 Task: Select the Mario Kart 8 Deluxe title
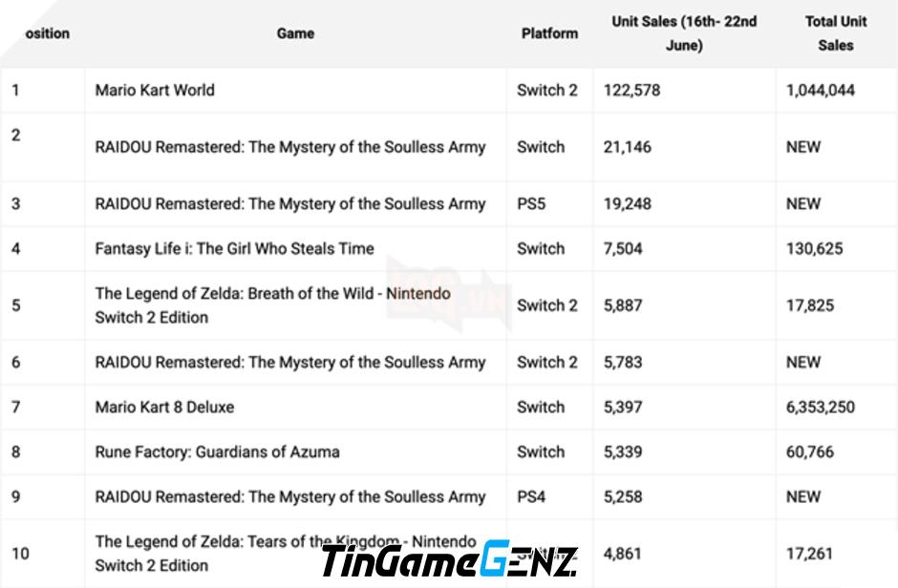[x=164, y=408]
